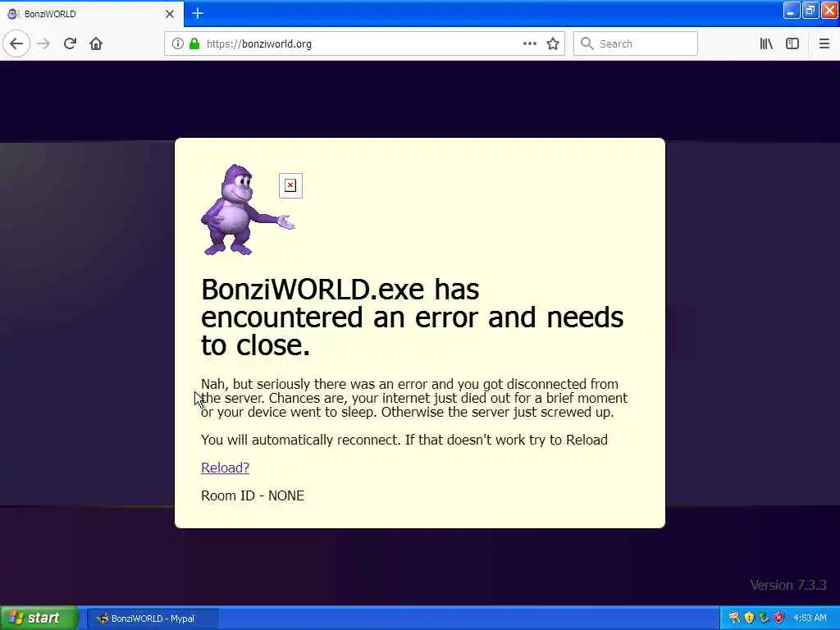Screen dimensions: 840x630
Task: Click the broken image placeholder icon
Action: [290, 185]
